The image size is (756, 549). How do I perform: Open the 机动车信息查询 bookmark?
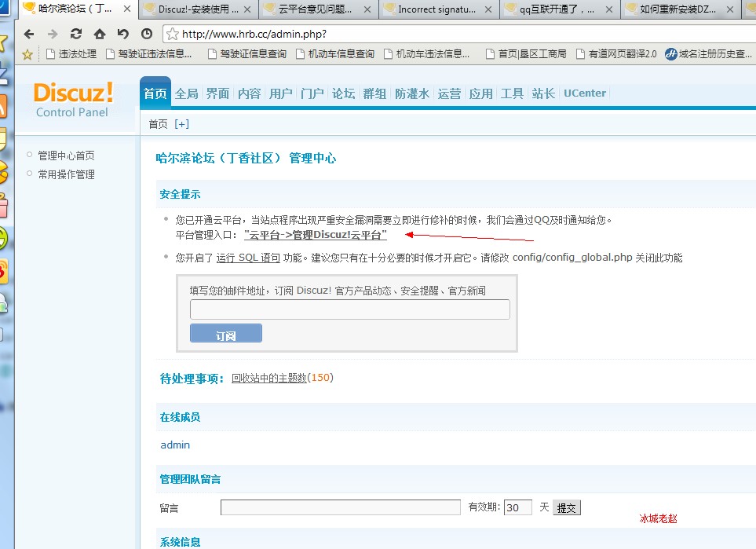(335, 54)
